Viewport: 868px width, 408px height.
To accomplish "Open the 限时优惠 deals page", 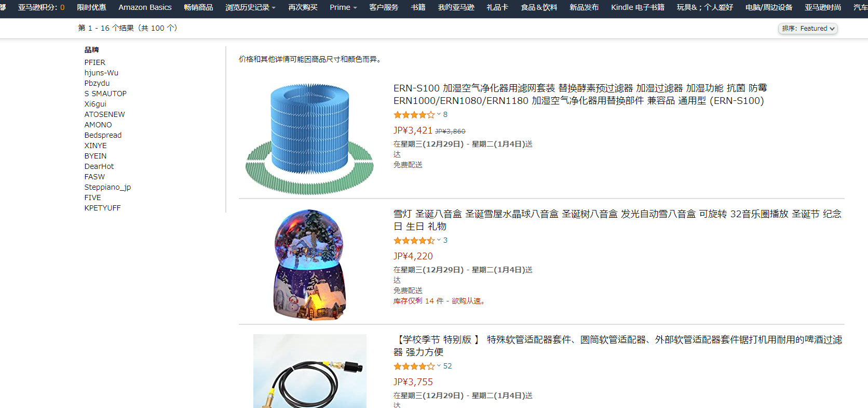I will tap(91, 7).
